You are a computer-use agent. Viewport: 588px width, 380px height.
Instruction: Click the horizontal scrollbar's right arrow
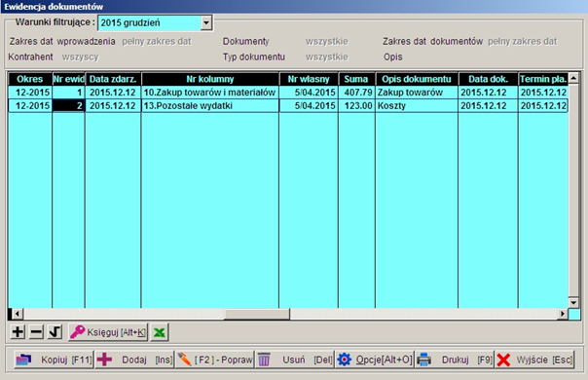562,314
